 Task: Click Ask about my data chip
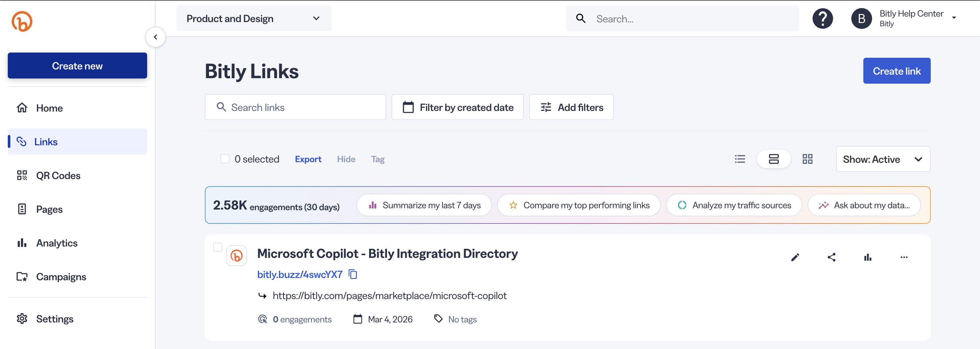coord(864,205)
